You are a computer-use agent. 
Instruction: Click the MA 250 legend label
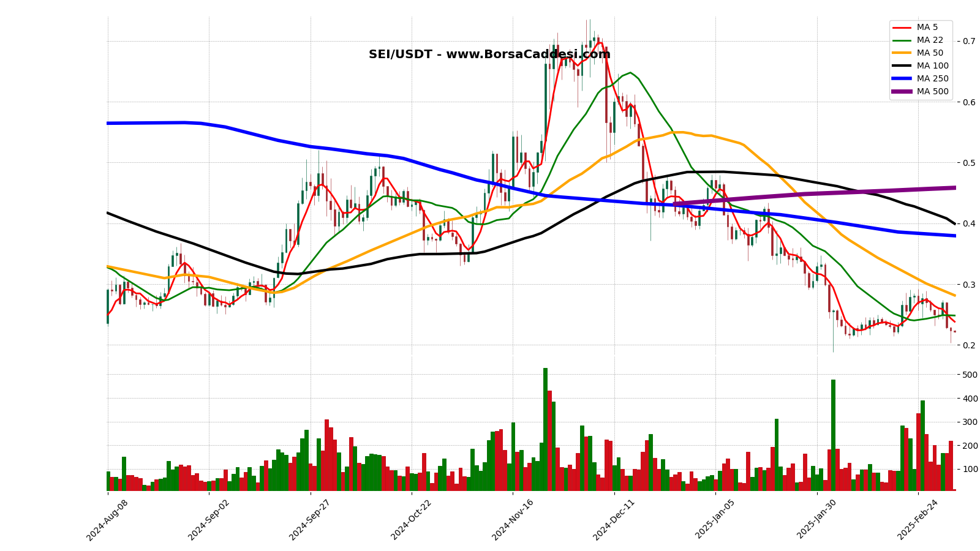[x=932, y=79]
